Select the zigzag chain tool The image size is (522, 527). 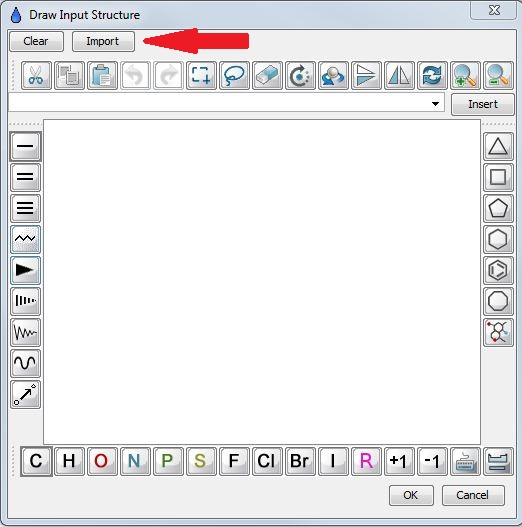26,239
